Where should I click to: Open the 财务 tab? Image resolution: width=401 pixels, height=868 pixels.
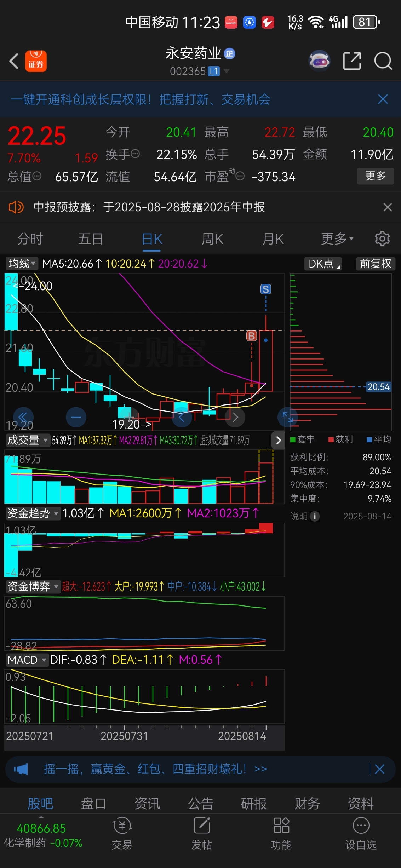click(307, 804)
